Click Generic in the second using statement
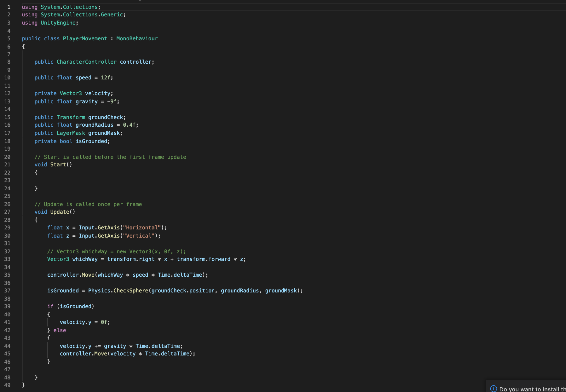The width and height of the screenshot is (566, 392). (x=112, y=14)
